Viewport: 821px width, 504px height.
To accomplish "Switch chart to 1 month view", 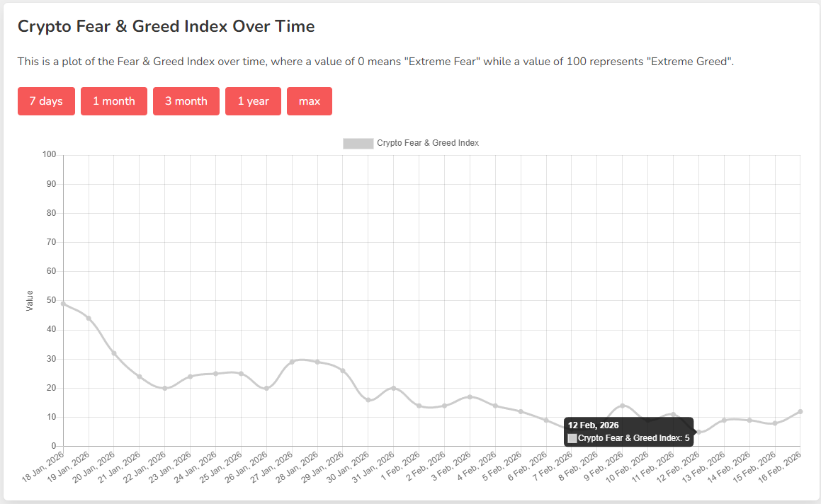I will (x=113, y=101).
